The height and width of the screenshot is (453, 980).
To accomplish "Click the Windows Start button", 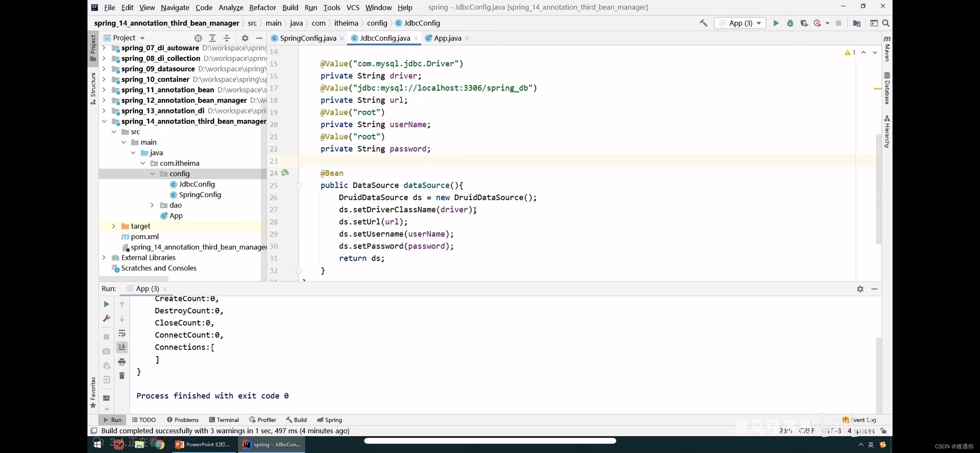I will (x=97, y=444).
